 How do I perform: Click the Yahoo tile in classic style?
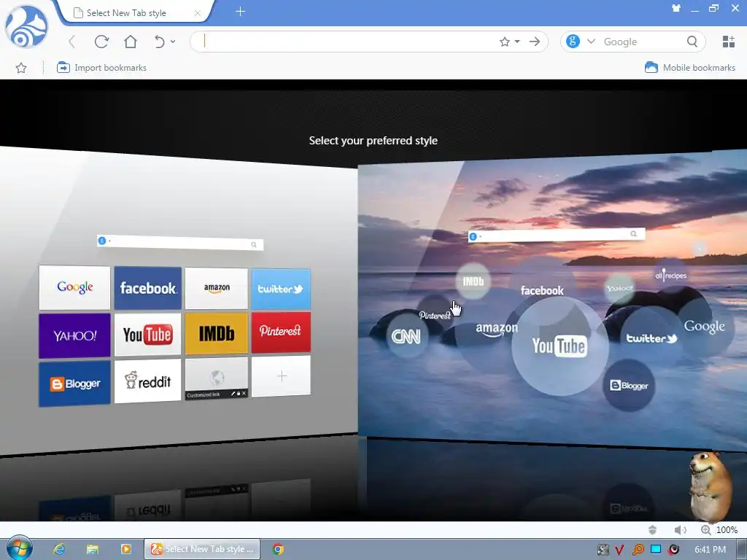(75, 335)
